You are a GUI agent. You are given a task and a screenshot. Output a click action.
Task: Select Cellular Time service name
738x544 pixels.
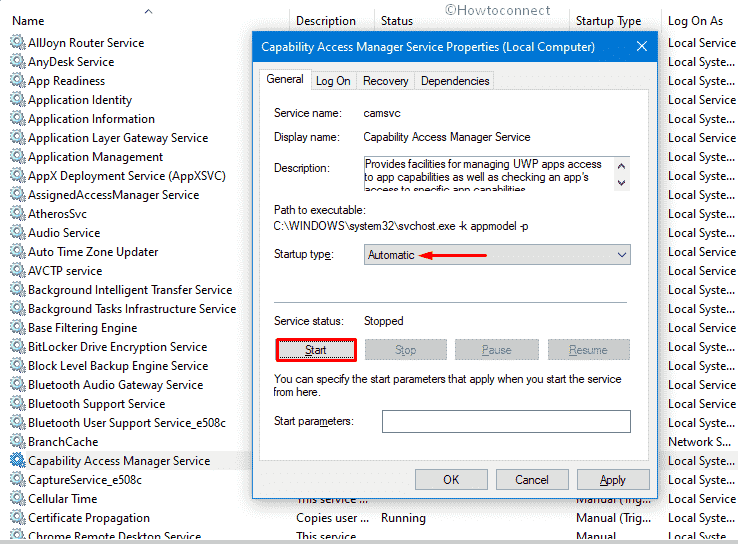pos(63,499)
